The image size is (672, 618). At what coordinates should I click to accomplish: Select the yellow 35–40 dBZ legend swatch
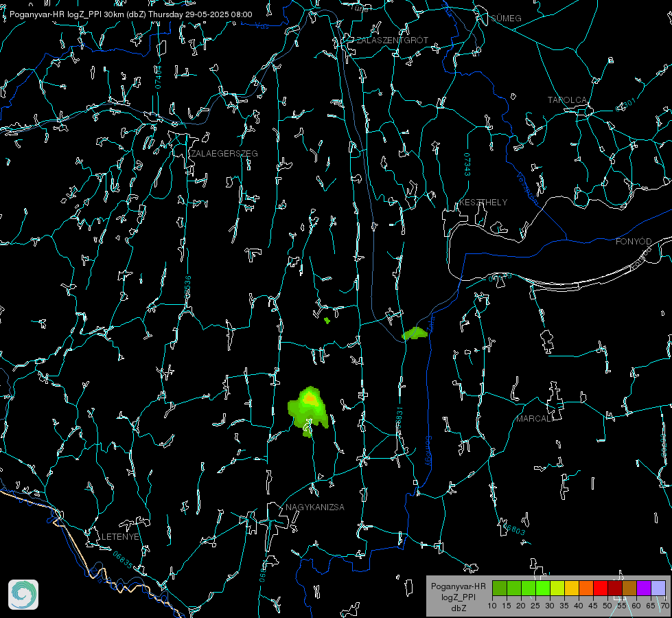click(x=572, y=588)
